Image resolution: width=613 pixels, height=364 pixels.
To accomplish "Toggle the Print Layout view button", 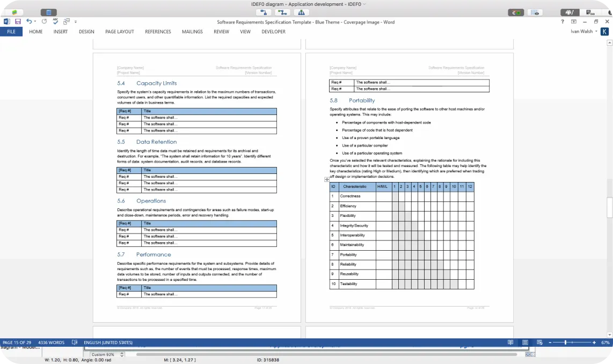I will [x=524, y=343].
